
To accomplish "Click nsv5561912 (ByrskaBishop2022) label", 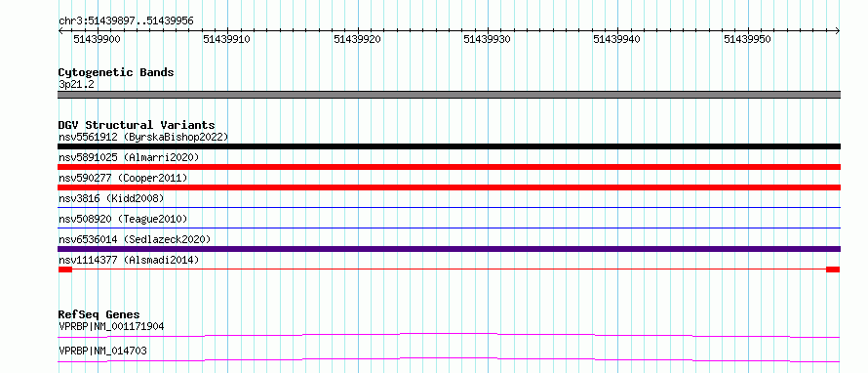I will [x=142, y=137].
